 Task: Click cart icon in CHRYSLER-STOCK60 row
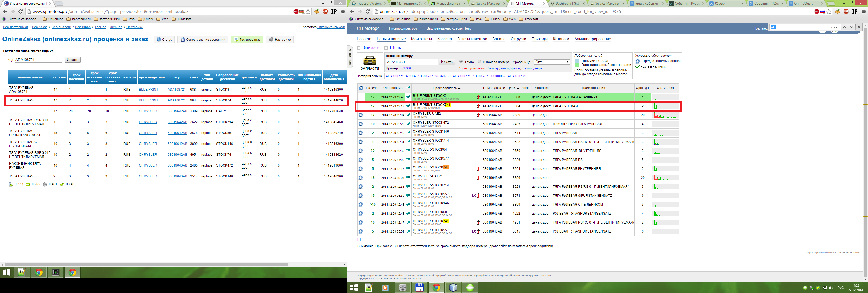[408, 214]
